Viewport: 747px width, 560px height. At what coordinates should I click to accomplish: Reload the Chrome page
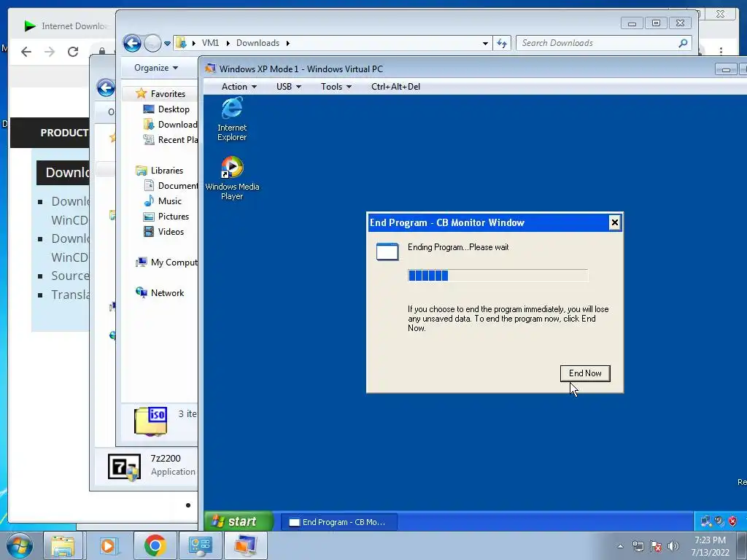coord(73,52)
